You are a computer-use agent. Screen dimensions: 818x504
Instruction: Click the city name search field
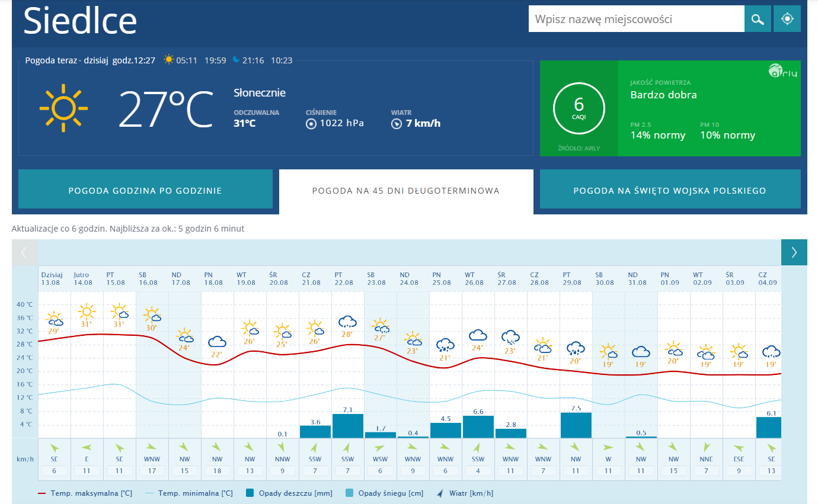[x=636, y=19]
